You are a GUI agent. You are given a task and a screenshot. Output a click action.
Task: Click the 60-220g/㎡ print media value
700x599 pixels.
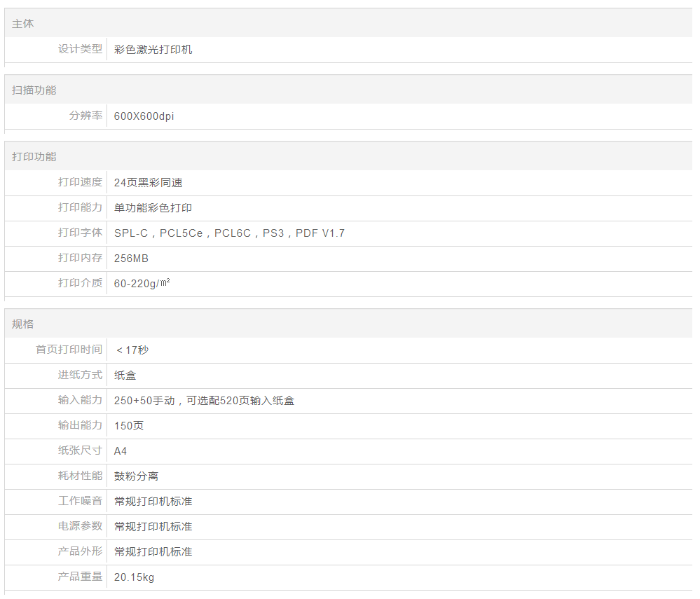pyautogui.click(x=142, y=284)
